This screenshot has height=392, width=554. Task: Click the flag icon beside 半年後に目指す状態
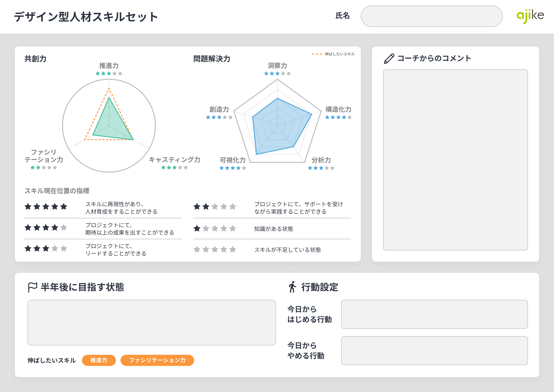[x=32, y=287]
